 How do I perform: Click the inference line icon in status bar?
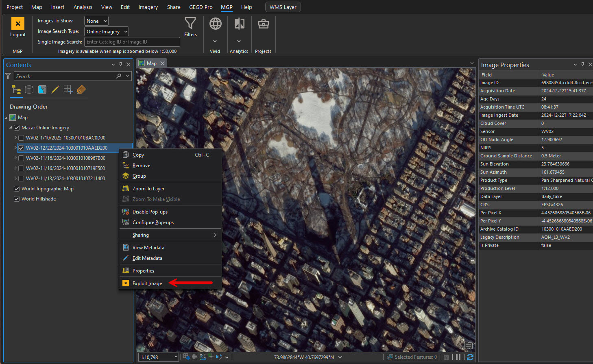pyautogui.click(x=211, y=357)
